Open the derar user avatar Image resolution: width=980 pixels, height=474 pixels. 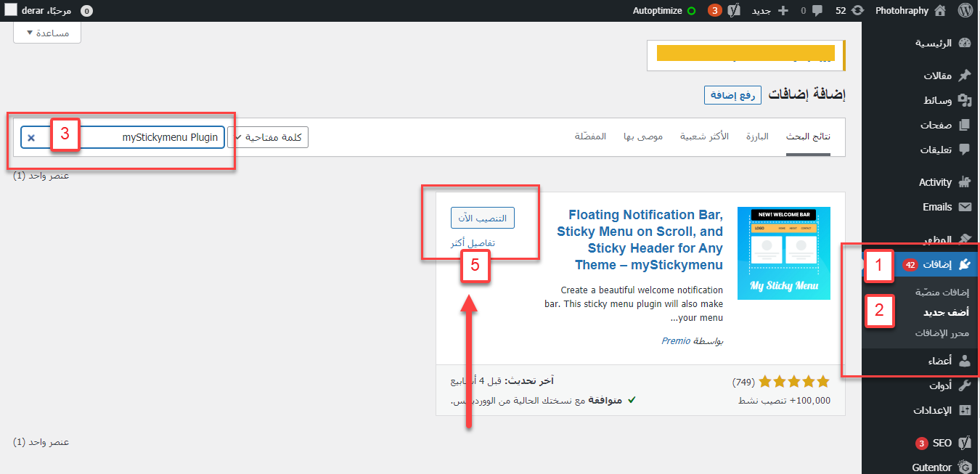coord(11,11)
